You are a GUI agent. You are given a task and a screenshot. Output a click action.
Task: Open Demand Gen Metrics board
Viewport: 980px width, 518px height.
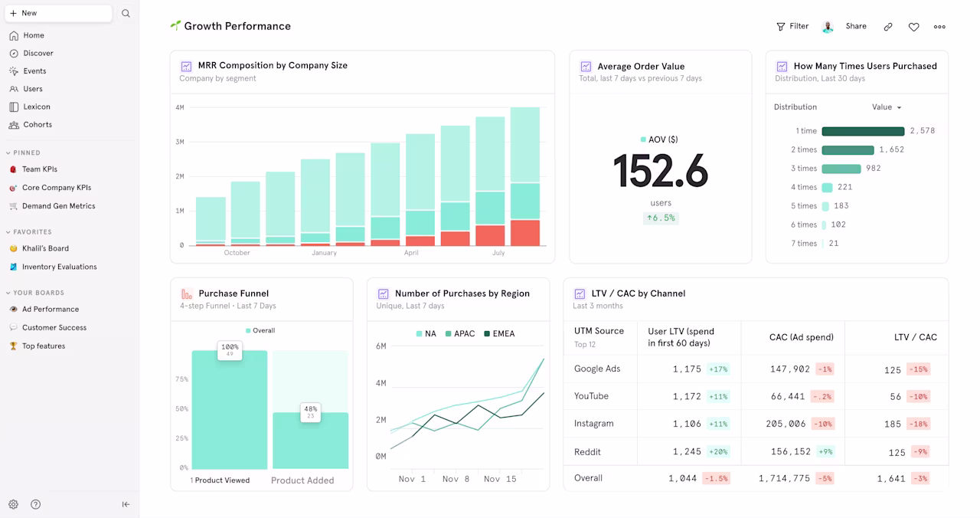pos(59,206)
